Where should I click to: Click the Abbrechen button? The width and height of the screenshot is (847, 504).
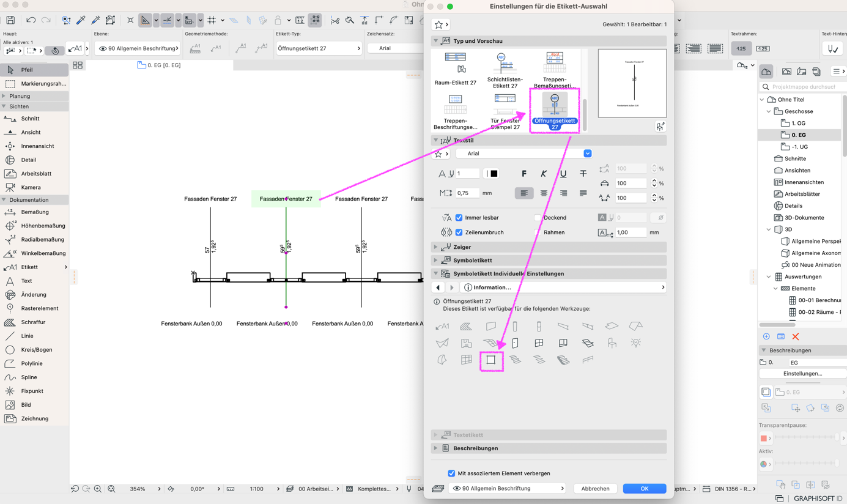point(595,489)
